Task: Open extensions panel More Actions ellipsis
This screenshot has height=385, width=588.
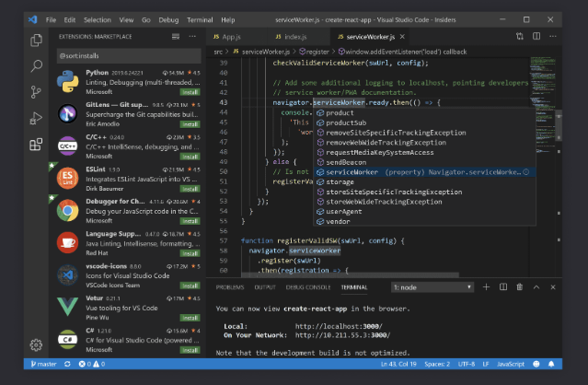Action: pyautogui.click(x=192, y=37)
